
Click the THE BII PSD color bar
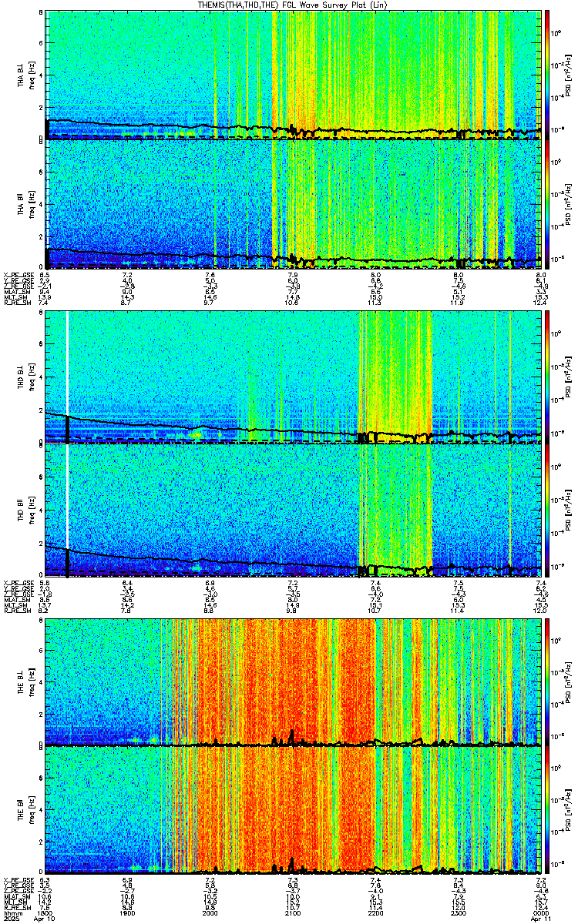click(547, 812)
